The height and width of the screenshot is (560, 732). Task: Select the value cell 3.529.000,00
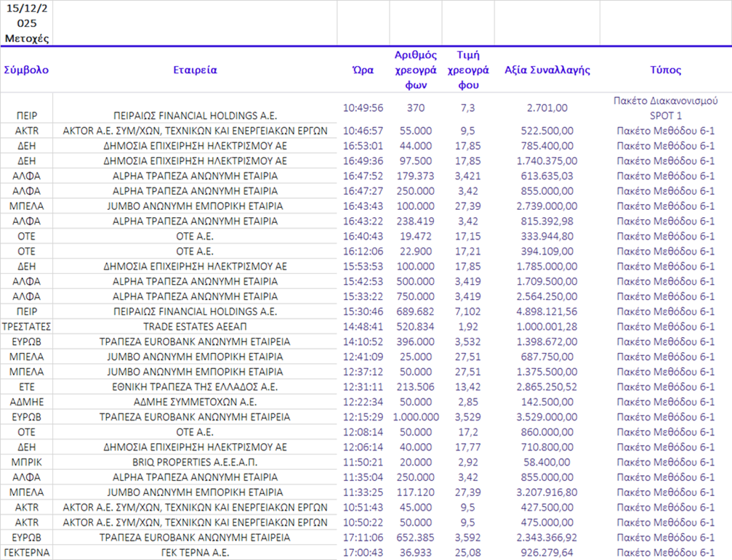point(547,417)
